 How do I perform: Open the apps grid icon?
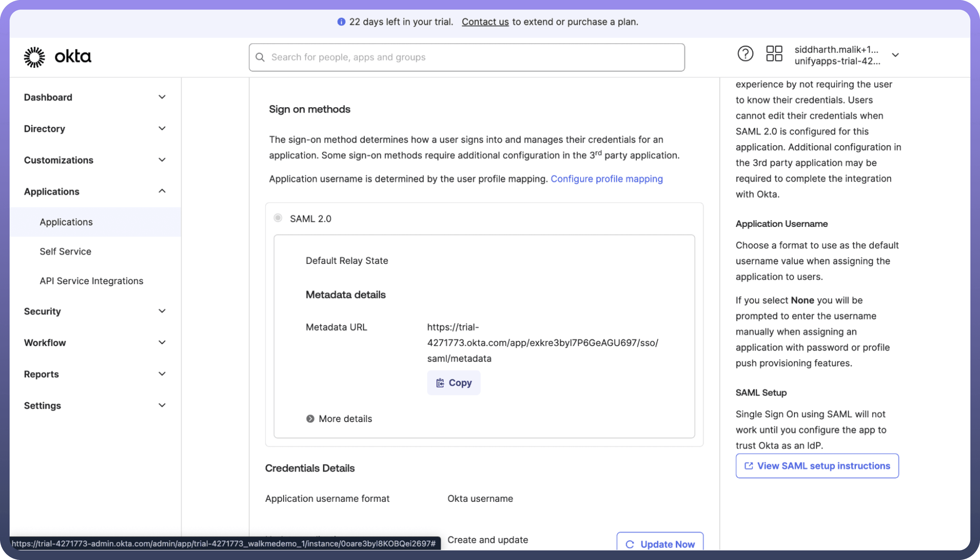tap(774, 54)
